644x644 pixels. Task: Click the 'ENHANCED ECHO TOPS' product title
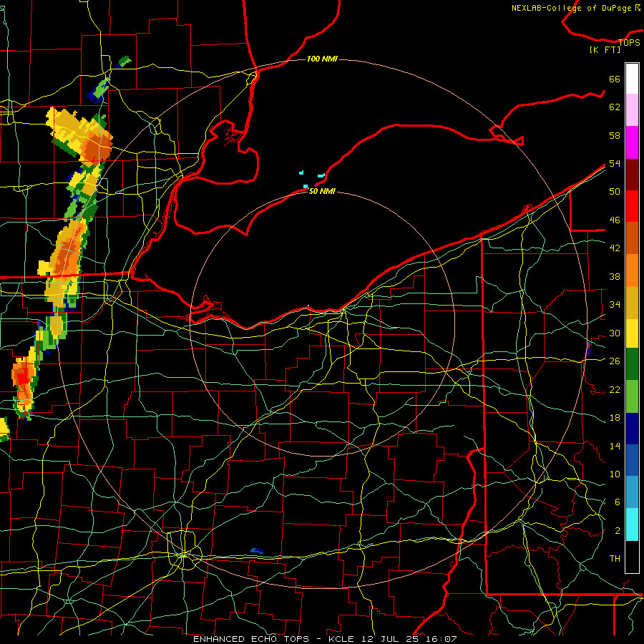coord(251,639)
